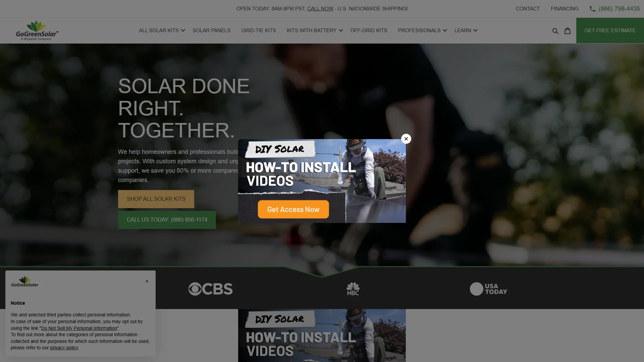Click CALL US TODAY (866) 856-1174 button

(x=167, y=220)
